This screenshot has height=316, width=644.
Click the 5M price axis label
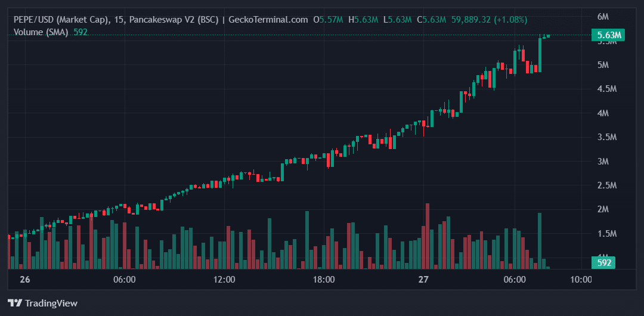602,65
